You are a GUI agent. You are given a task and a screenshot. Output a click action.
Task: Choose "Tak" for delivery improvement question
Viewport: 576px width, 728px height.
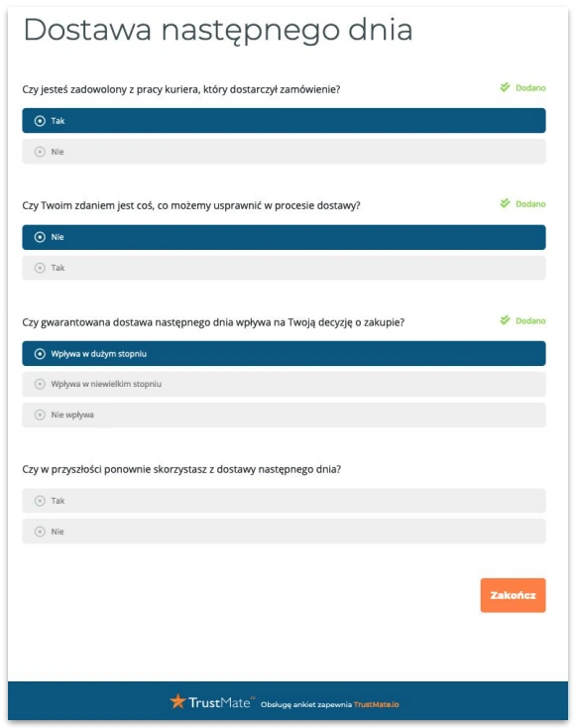tap(284, 268)
